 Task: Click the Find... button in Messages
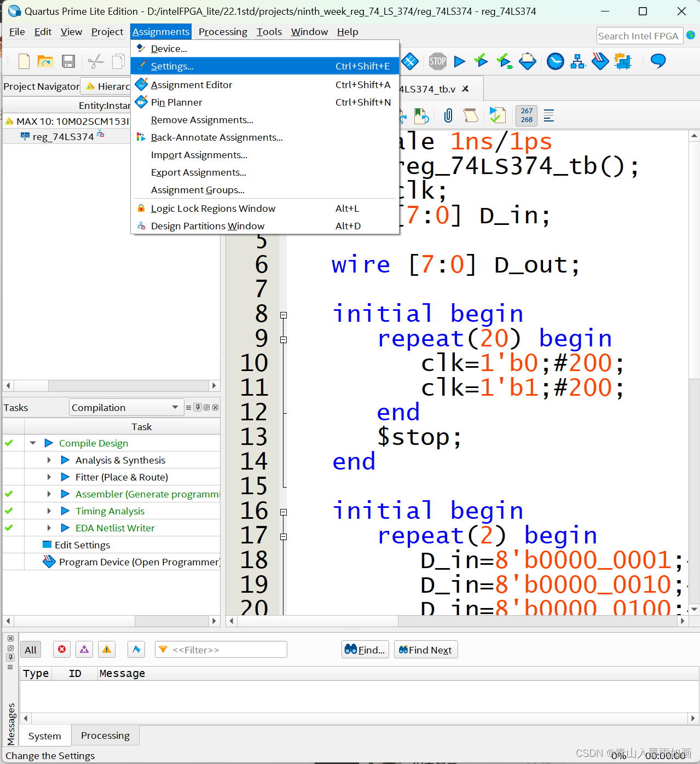click(365, 650)
